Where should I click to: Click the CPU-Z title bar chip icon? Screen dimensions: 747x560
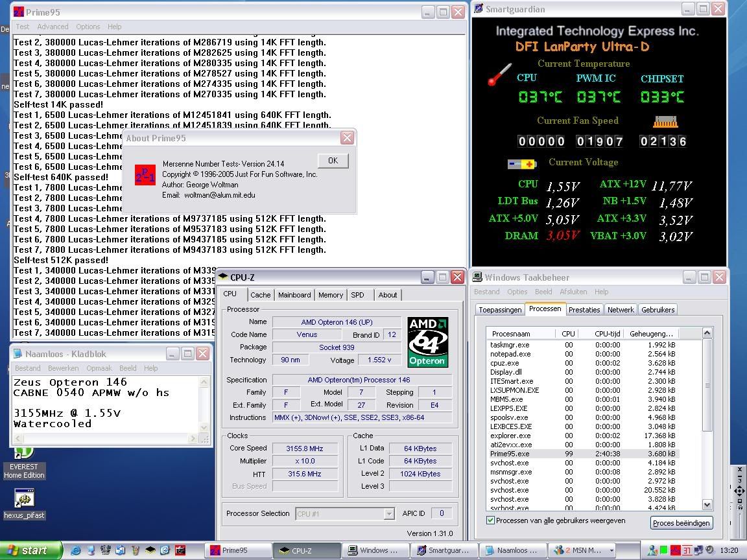click(x=223, y=277)
